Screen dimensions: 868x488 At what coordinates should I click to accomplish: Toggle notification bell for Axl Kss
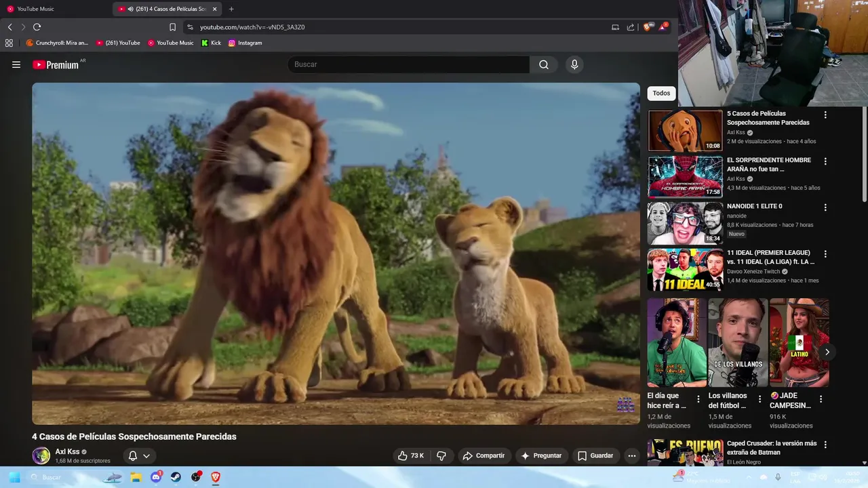(133, 455)
